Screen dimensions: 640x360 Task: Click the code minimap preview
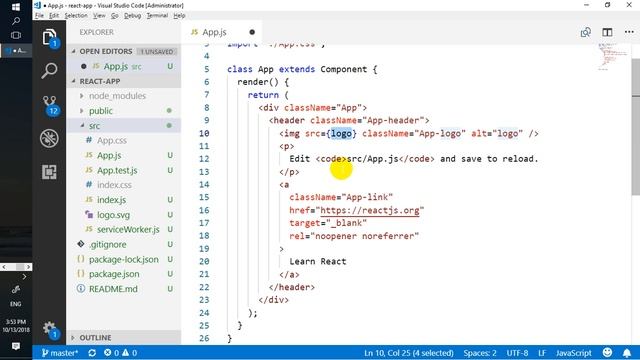pyautogui.click(x=612, y=56)
